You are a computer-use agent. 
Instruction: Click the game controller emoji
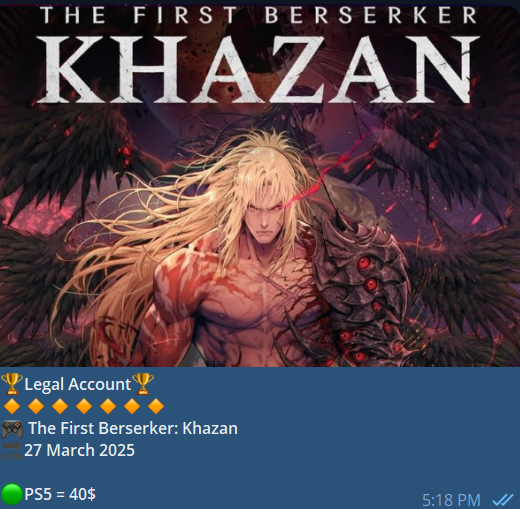[x=12, y=429]
